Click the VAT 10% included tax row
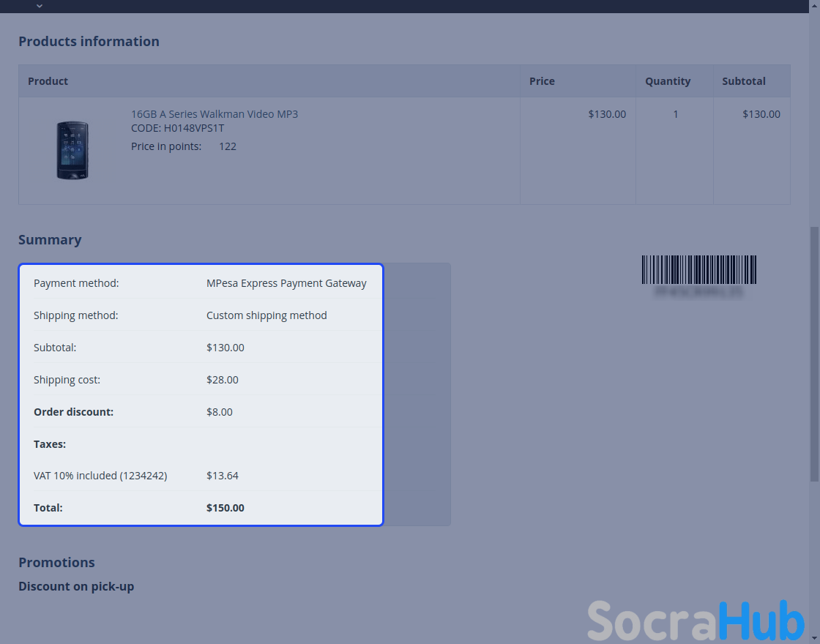This screenshot has height=644, width=820. click(x=100, y=476)
